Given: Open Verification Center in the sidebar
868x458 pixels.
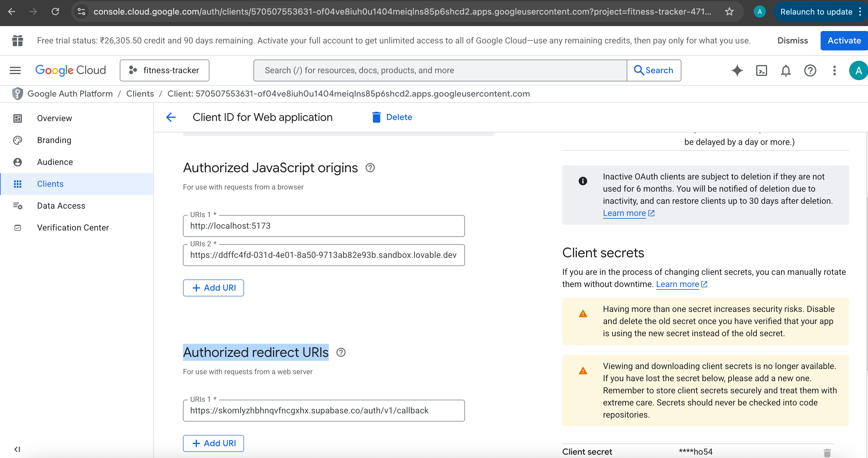Looking at the screenshot, I should point(73,228).
